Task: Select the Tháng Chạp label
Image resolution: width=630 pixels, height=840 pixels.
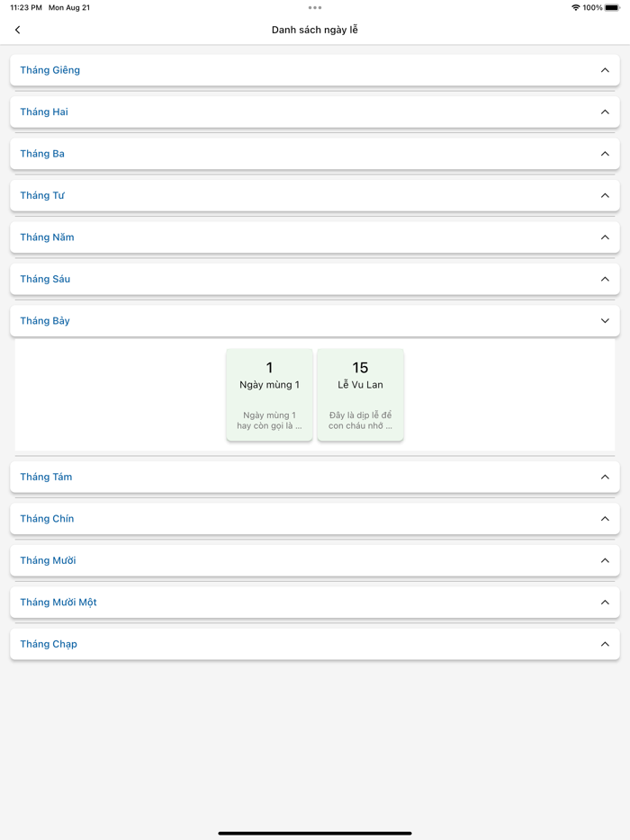Action: pyautogui.click(x=49, y=644)
